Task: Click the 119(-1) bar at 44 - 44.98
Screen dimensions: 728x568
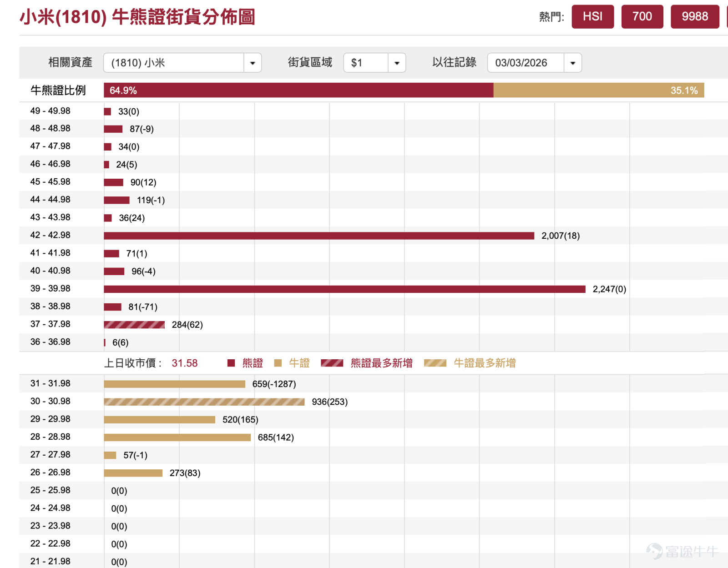Action: click(116, 200)
